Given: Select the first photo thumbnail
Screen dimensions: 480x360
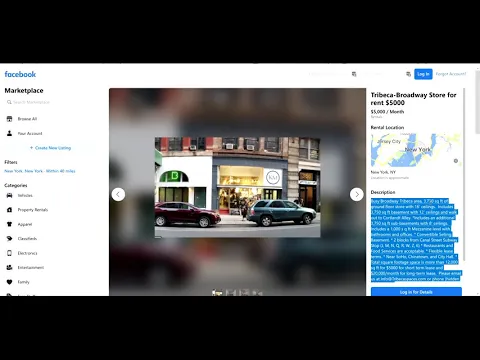Looking at the screenshot, I should click(x=217, y=293).
